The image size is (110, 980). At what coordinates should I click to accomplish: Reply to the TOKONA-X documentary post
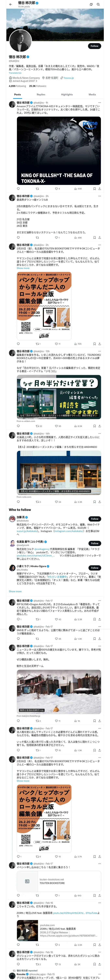tap(18, 189)
